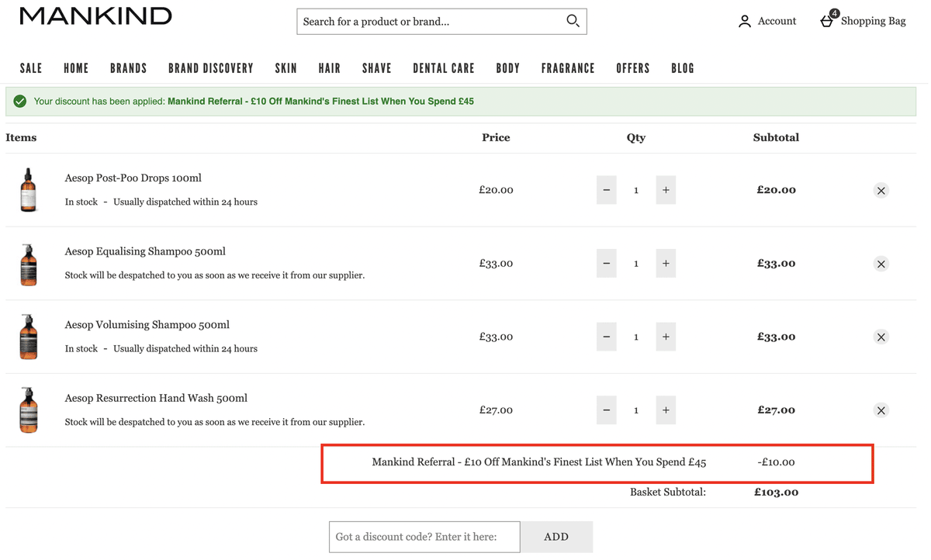
Task: Increase quantity of Aesop Equalising Shampoo
Action: (666, 264)
